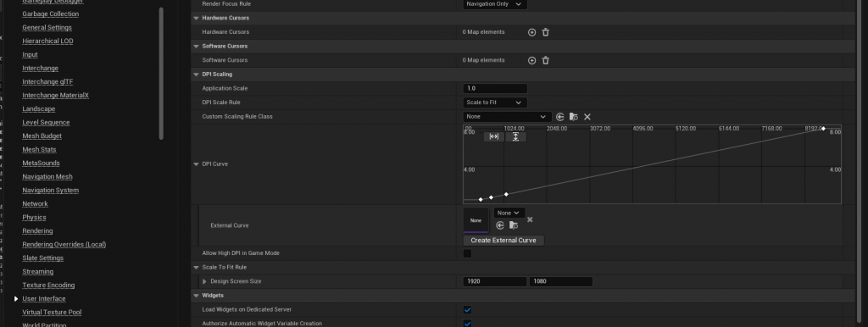868x327 pixels.
Task: Open Rendering Overrides (Local) settings
Action: pyautogui.click(x=64, y=245)
